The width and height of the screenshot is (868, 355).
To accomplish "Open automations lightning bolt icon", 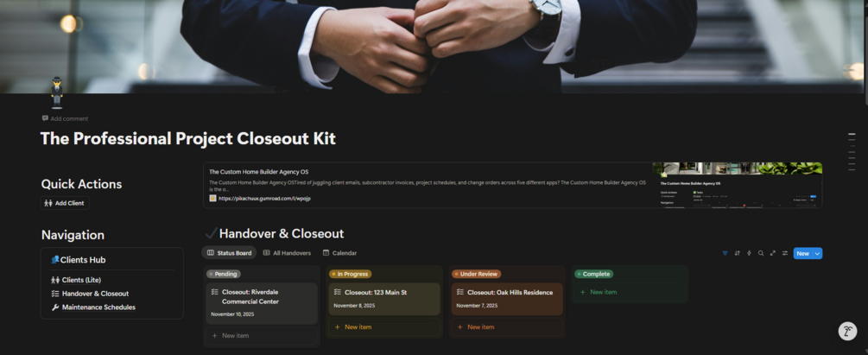I will 749,253.
